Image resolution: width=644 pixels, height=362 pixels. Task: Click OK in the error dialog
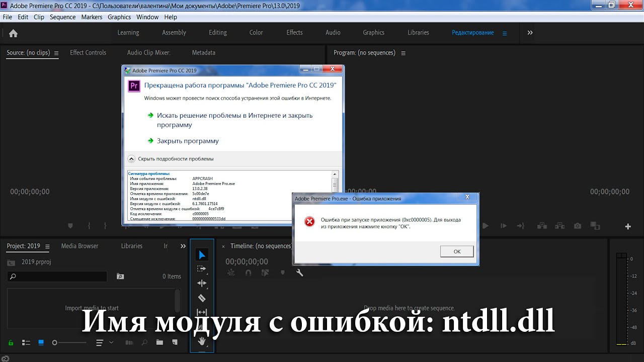(457, 251)
